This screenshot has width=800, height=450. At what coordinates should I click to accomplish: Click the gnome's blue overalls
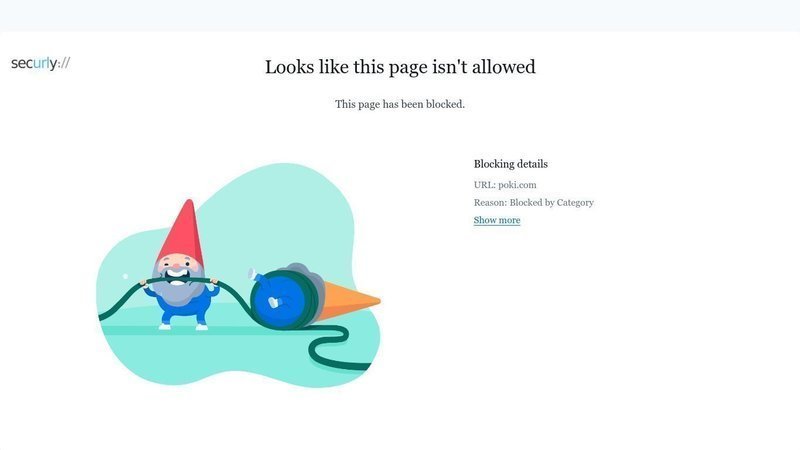[184, 305]
